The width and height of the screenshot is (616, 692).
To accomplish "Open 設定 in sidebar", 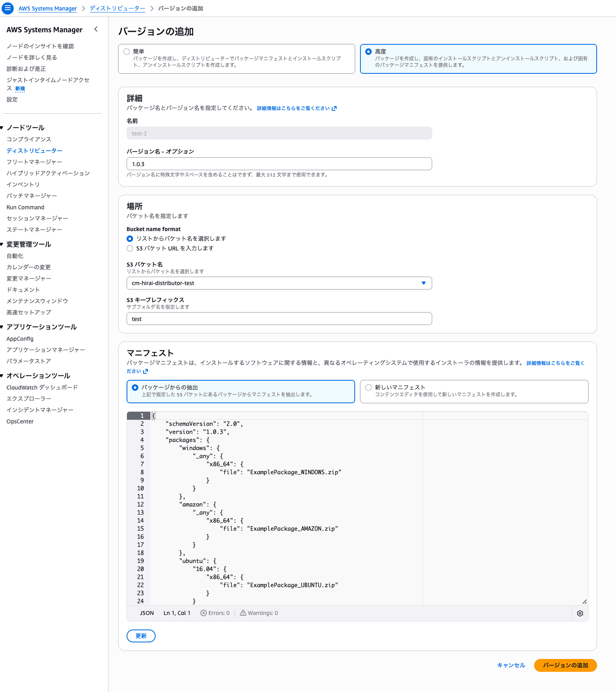I will [12, 100].
